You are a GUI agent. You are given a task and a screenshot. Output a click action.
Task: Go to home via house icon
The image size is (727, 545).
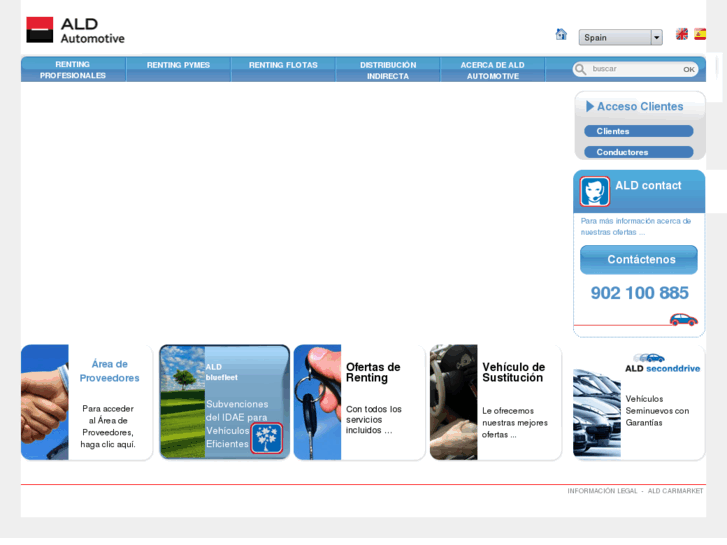click(x=561, y=34)
